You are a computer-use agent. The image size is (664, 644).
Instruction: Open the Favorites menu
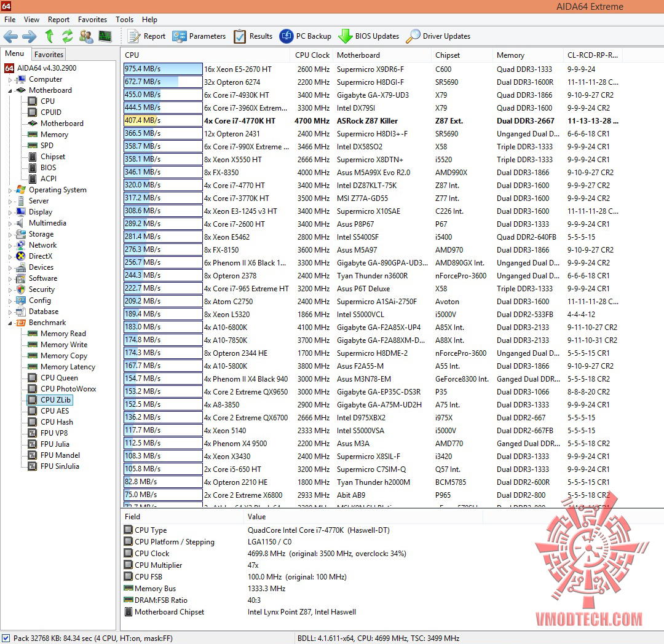(92, 20)
